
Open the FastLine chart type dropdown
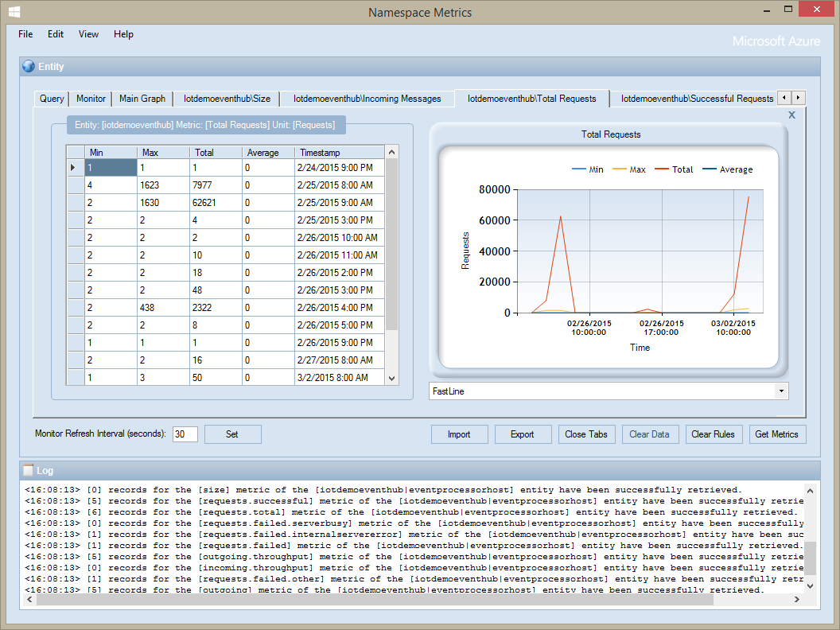781,391
